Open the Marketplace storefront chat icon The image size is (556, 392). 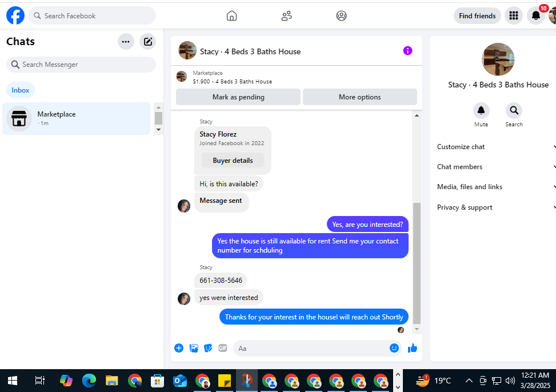click(x=19, y=118)
